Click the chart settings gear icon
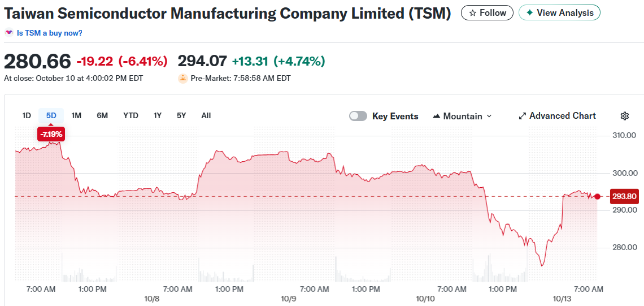 pos(624,116)
